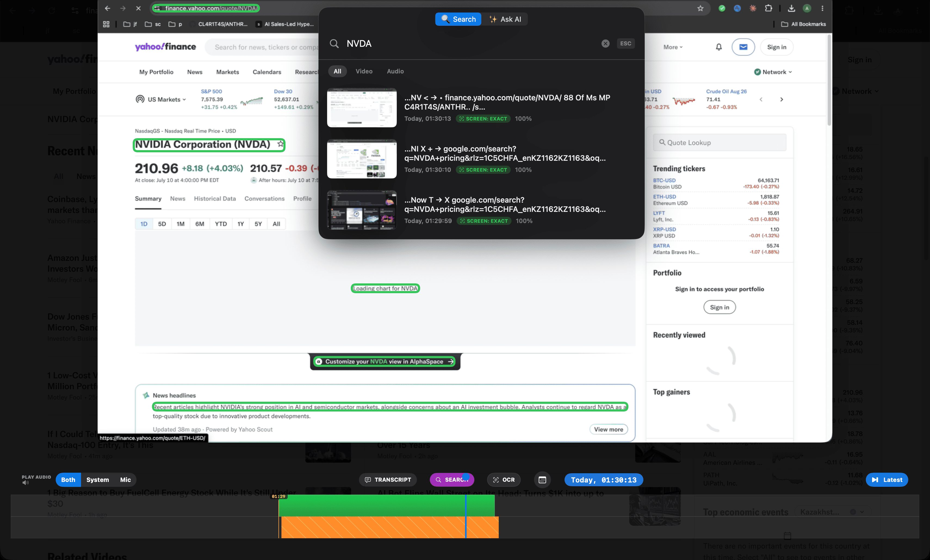930x560 pixels.
Task: Click Sign in under Portfolio panel
Action: click(720, 307)
